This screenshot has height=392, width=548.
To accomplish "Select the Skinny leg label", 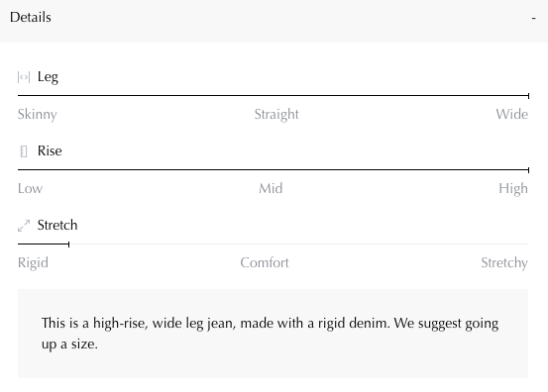I will point(38,115).
